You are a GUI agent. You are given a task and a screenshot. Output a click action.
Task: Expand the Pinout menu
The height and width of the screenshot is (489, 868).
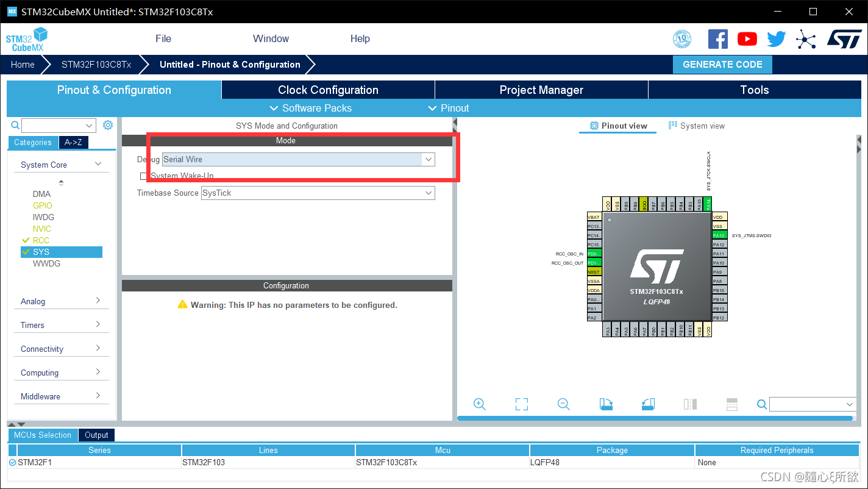coord(448,108)
